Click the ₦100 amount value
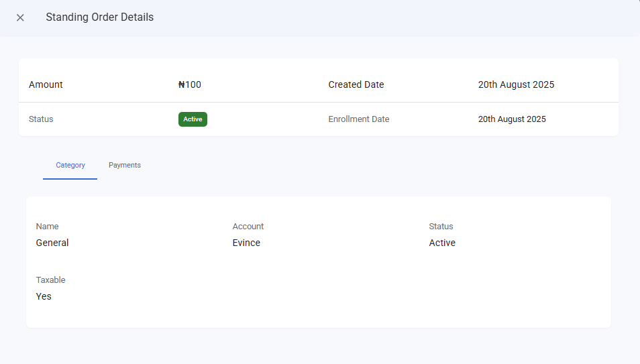640x364 pixels. (190, 84)
